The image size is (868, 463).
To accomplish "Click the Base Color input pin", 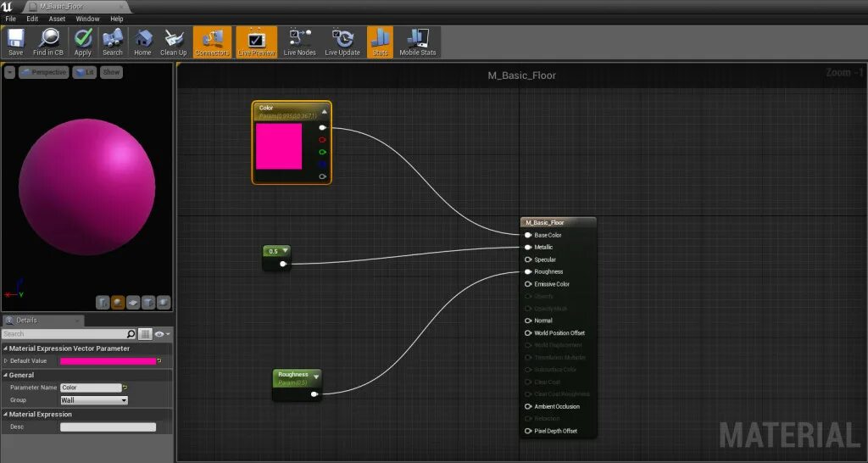I will click(528, 235).
